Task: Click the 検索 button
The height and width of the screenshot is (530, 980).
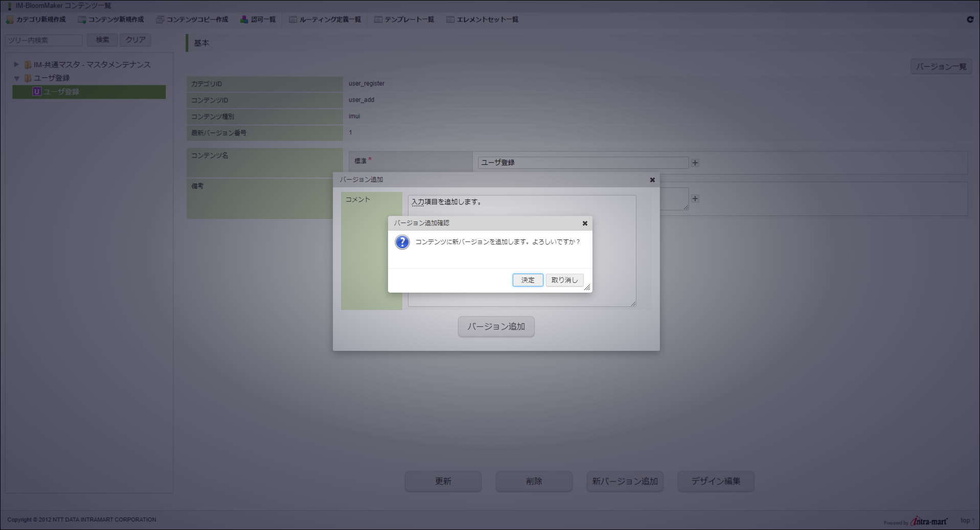Action: (x=102, y=40)
